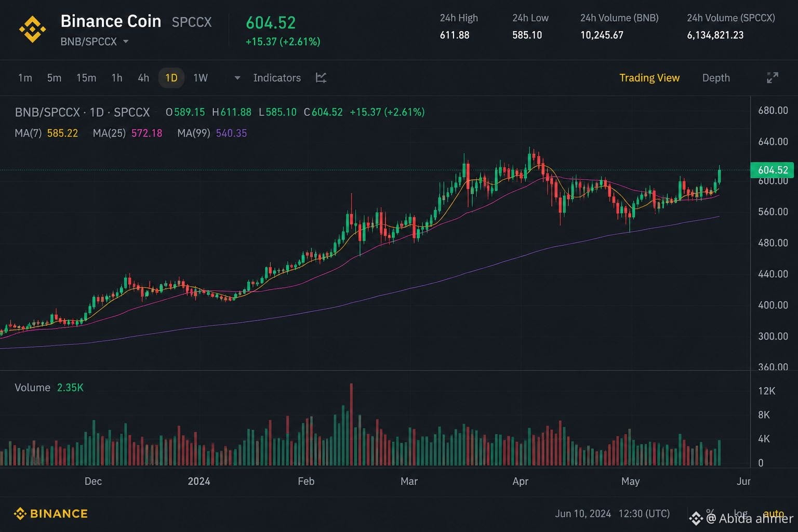Image resolution: width=798 pixels, height=532 pixels.
Task: Open the chart style icon beside Indicators
Action: (x=321, y=78)
